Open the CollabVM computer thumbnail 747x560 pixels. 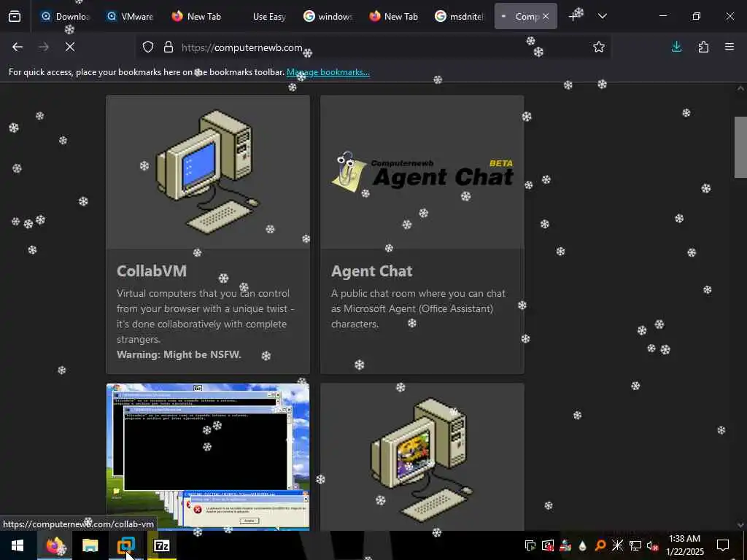coord(208,172)
